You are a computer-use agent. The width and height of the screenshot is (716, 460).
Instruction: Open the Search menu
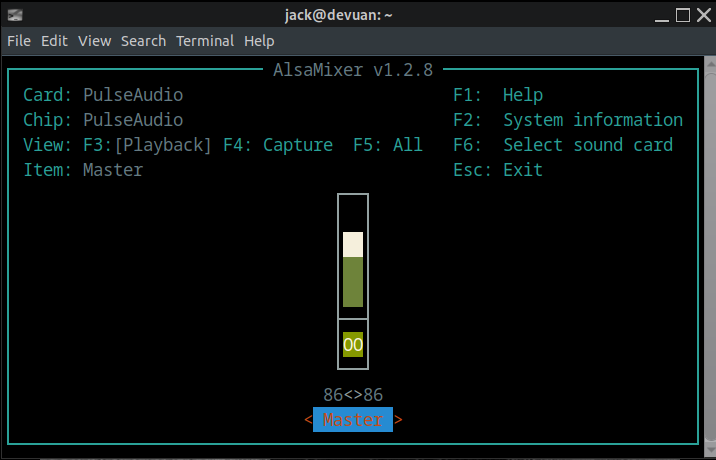(143, 41)
